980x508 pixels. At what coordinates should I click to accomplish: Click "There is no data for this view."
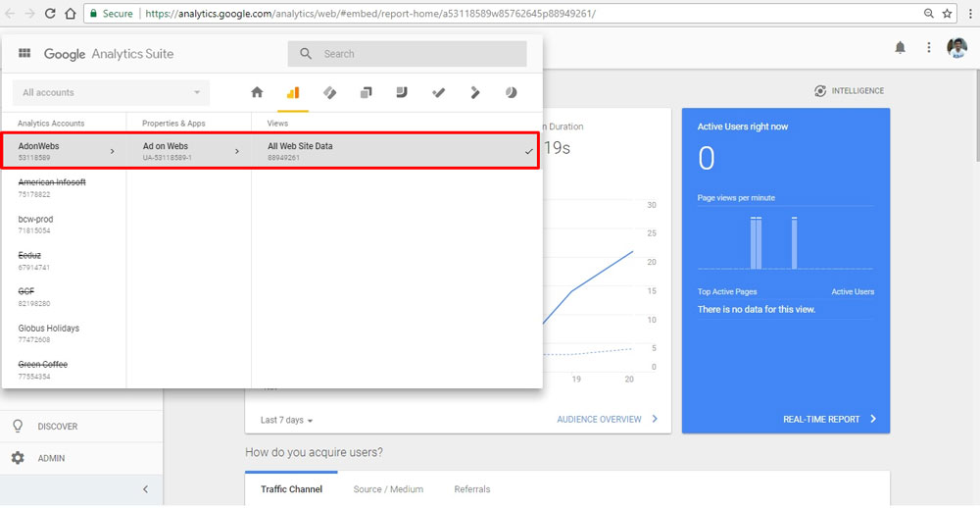tap(757, 310)
